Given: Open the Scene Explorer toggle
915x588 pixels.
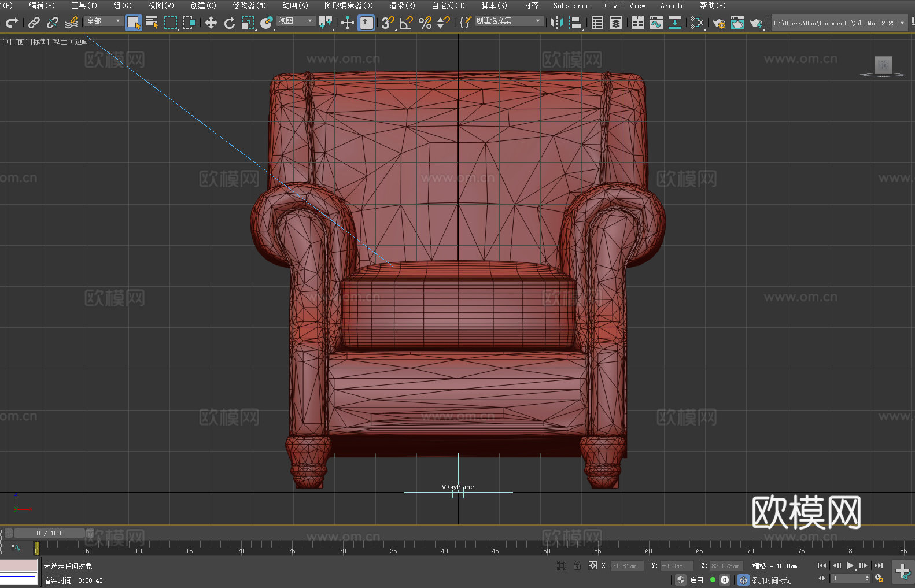Looking at the screenshot, I should point(597,23).
